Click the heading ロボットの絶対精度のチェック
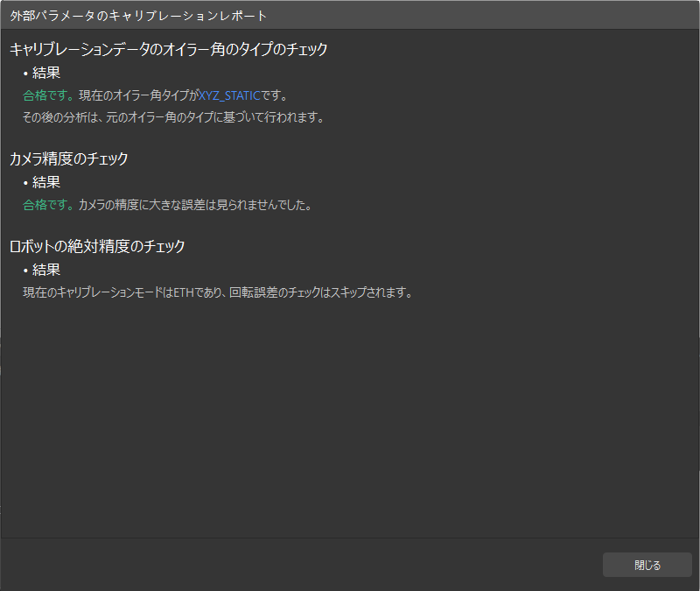 pyautogui.click(x=97, y=246)
